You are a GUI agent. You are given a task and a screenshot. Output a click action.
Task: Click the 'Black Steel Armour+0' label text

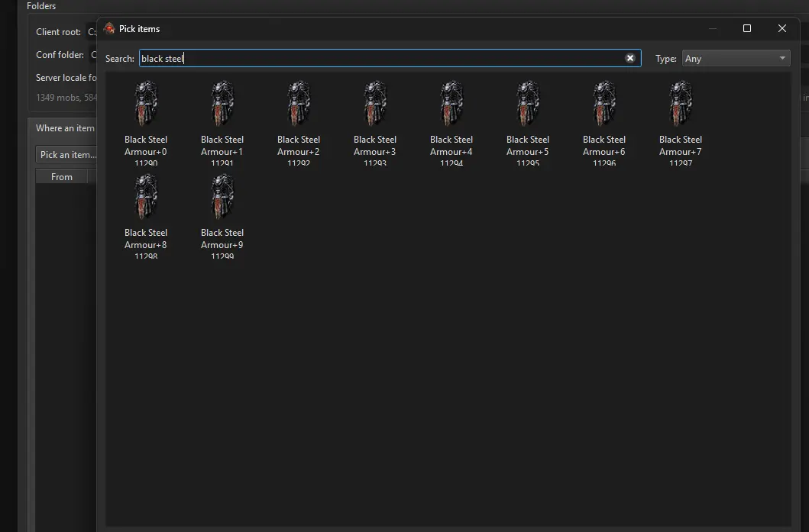pyautogui.click(x=146, y=145)
